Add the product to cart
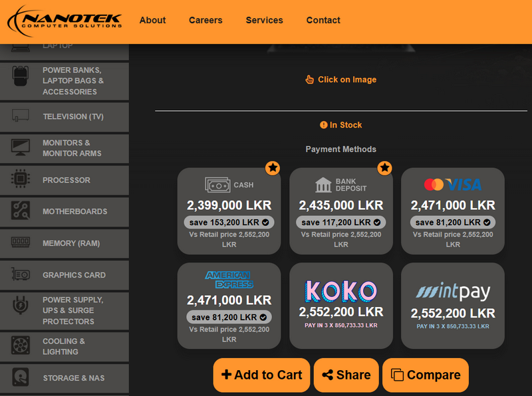This screenshot has width=532, height=396. pos(261,375)
